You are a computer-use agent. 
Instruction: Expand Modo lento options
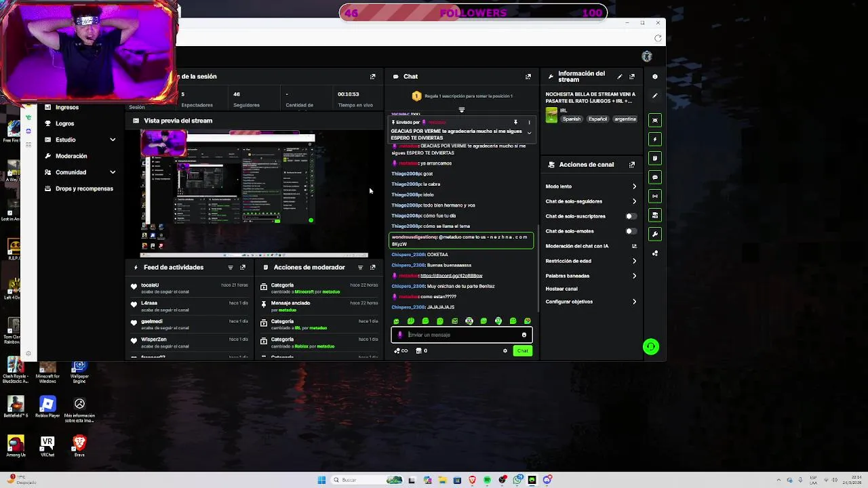[634, 186]
